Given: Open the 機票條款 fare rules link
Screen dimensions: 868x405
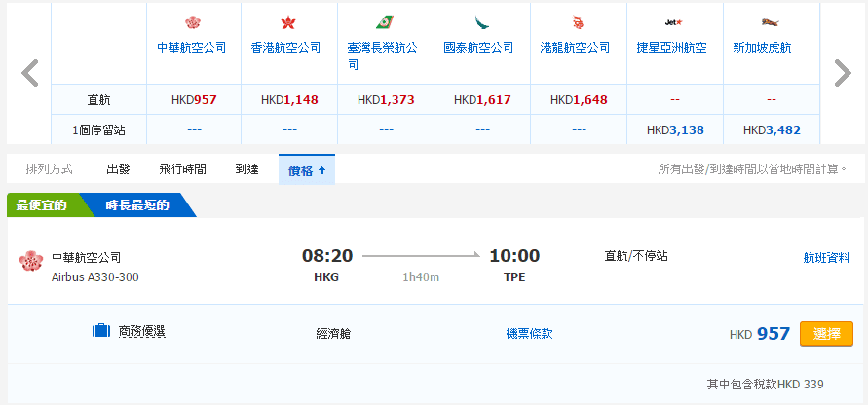Looking at the screenshot, I should [x=529, y=333].
